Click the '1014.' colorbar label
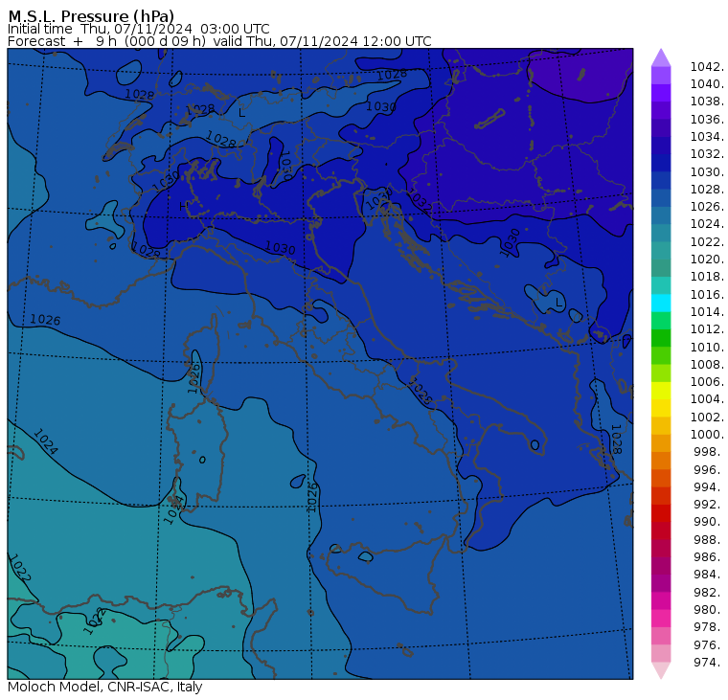 pos(707,311)
